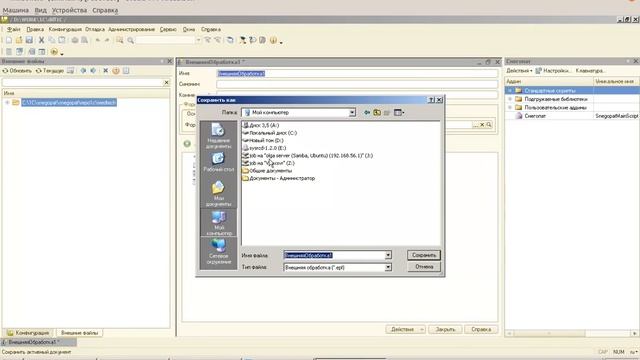
Task: Click the Отмена button in the save dialog
Action: click(424, 267)
